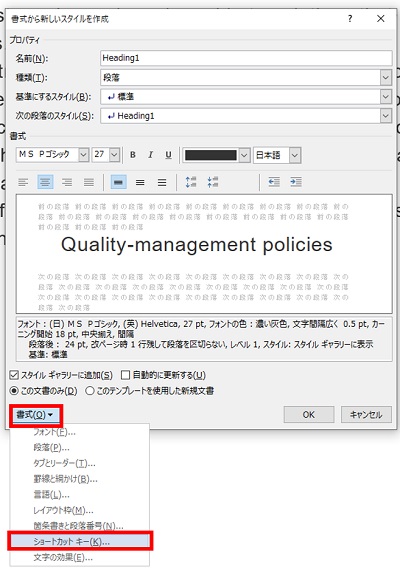The width and height of the screenshot is (400, 578).
Task: Click the 書式 dropdown button
Action: pos(35,415)
